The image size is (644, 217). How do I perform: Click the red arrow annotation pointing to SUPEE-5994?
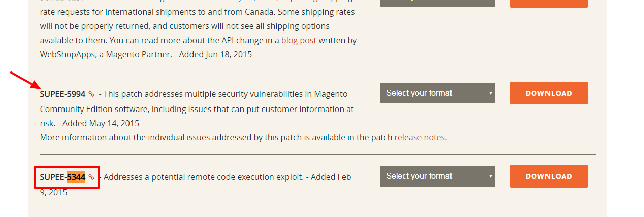click(24, 80)
